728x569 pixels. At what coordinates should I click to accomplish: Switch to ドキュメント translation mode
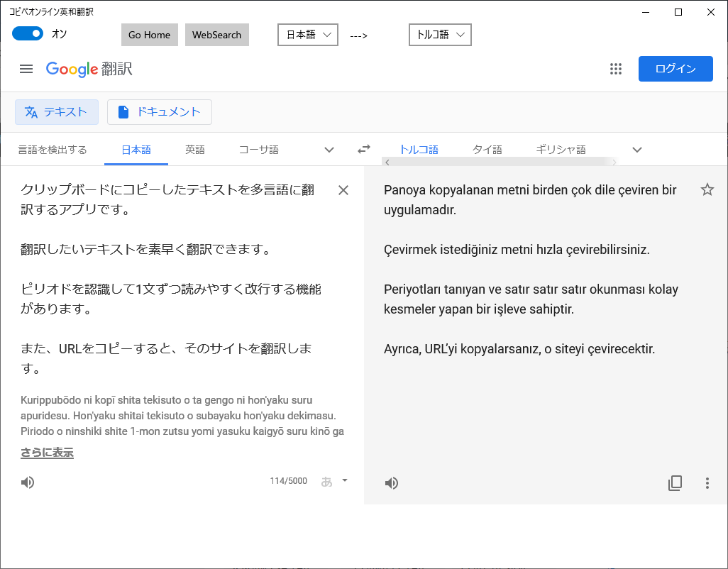(x=159, y=112)
